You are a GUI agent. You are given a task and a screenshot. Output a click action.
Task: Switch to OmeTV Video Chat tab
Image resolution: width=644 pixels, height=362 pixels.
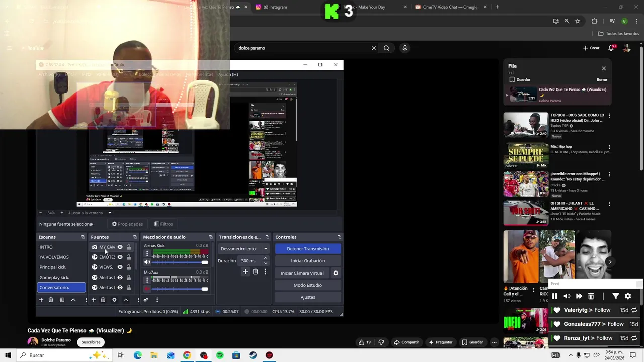[x=451, y=7]
